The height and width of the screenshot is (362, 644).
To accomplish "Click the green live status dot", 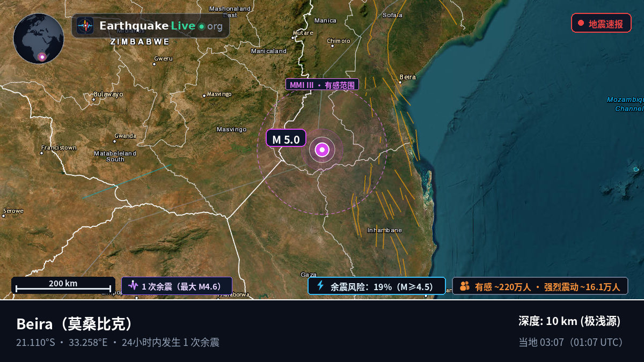I will tap(201, 26).
